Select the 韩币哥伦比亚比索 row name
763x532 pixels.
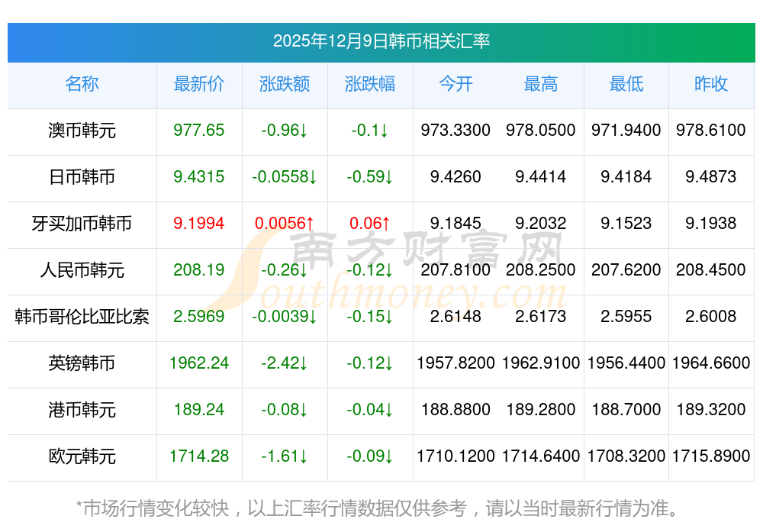pos(82,317)
